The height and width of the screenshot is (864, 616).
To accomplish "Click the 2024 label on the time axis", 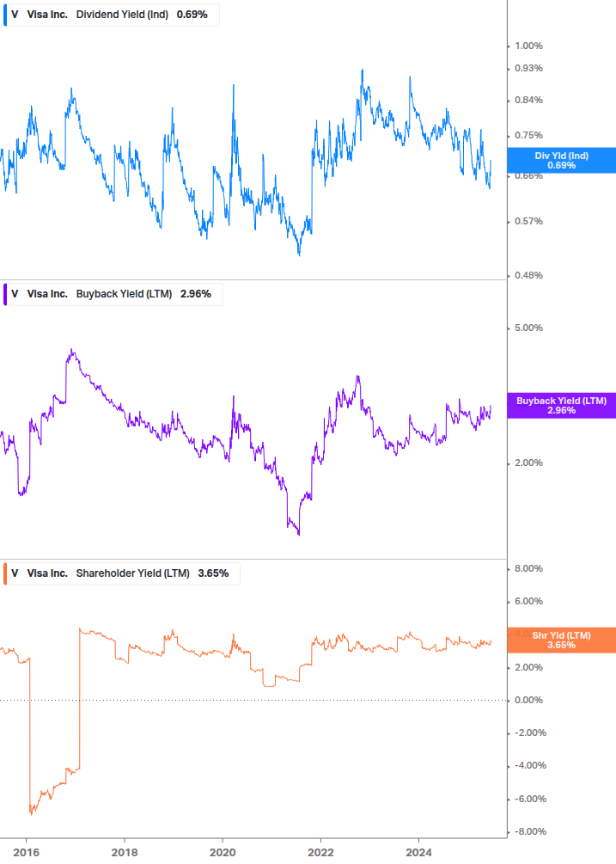I will pyautogui.click(x=419, y=853).
